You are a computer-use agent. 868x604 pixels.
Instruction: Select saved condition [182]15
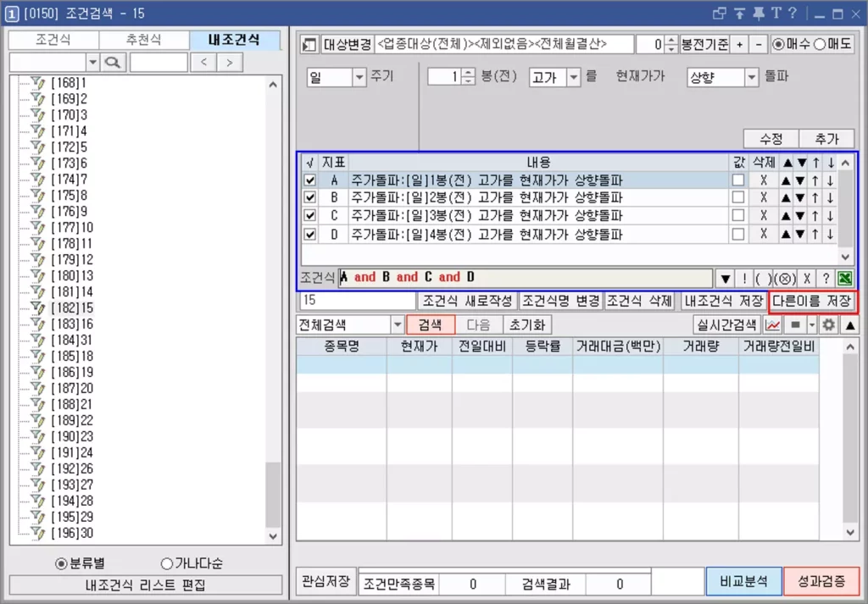coord(73,308)
